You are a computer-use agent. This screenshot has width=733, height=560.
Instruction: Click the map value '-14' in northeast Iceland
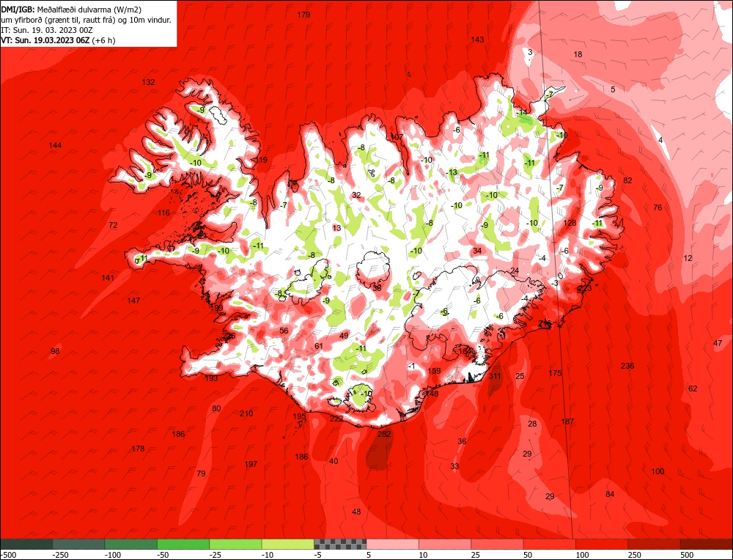point(522,113)
